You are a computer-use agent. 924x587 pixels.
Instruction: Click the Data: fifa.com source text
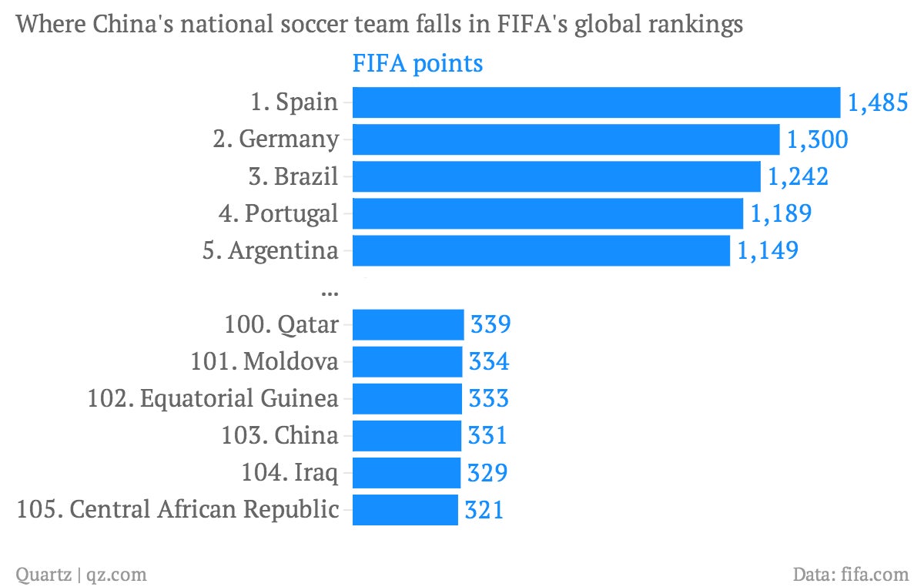[x=851, y=574]
